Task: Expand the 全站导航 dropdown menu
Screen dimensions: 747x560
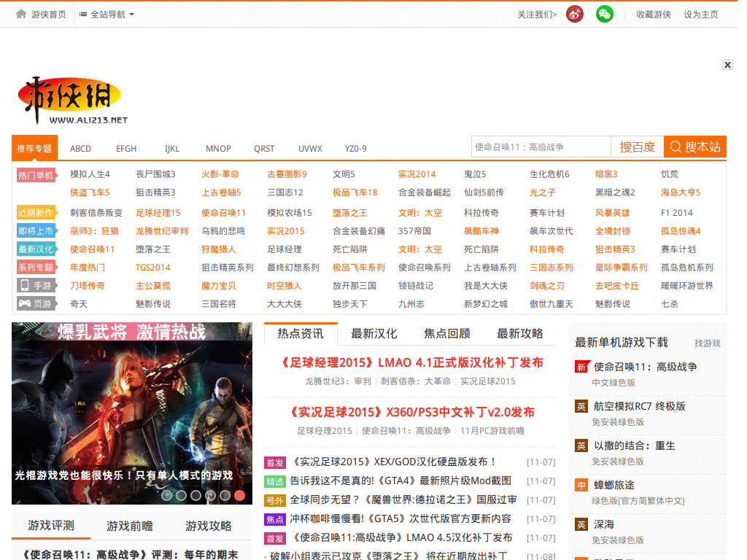Action: 107,15
